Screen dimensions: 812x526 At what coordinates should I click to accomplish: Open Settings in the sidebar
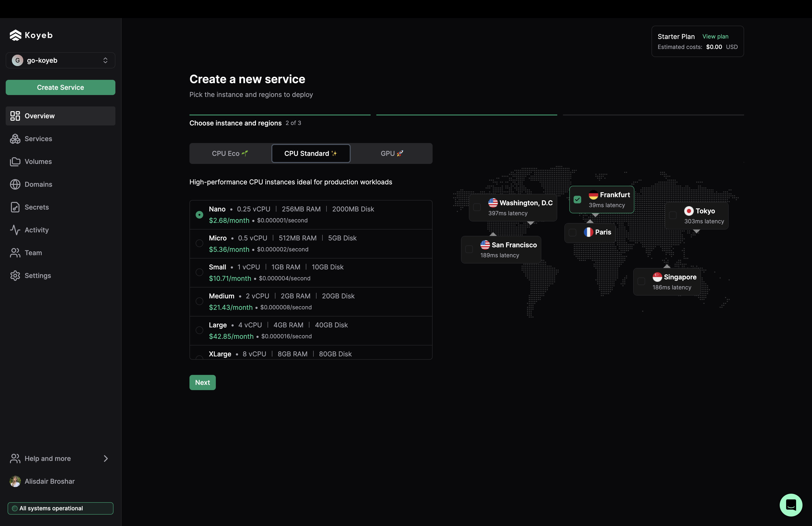[60, 275]
